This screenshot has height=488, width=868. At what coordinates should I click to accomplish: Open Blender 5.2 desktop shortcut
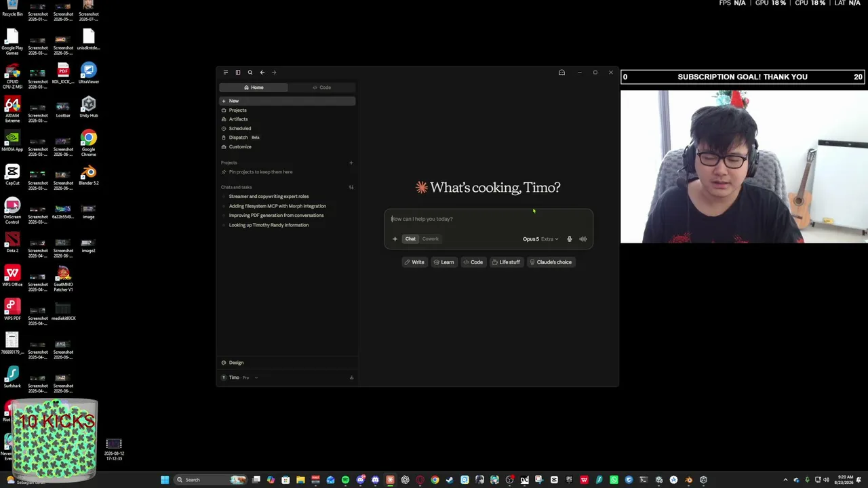88,175
